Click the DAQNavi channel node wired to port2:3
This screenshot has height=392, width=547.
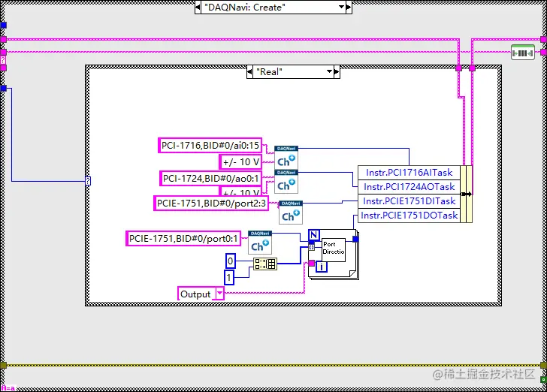[x=291, y=213]
